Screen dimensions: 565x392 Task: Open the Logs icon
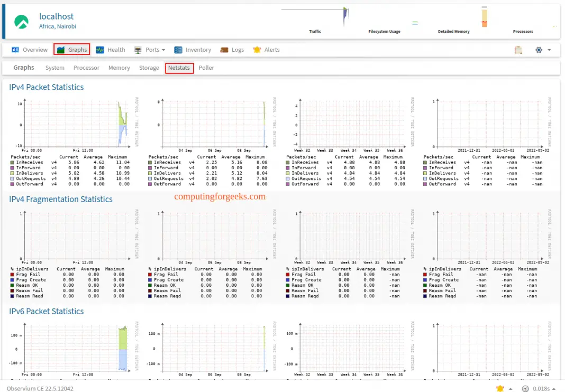[x=224, y=49]
